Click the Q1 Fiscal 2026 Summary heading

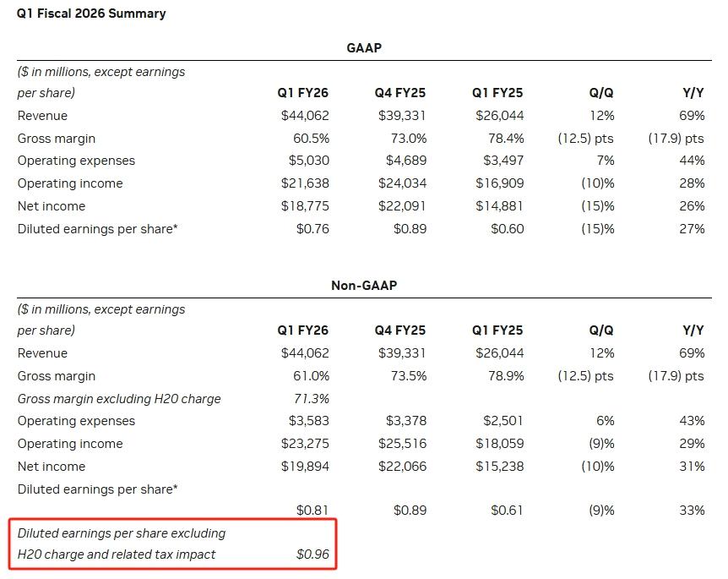91,14
